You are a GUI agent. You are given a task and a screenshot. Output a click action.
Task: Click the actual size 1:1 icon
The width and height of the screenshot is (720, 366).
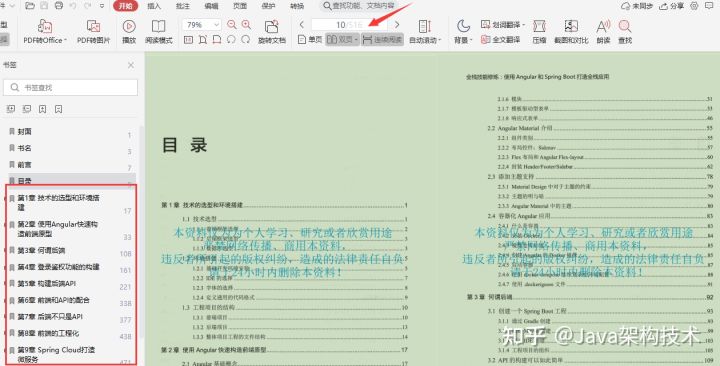click(188, 40)
